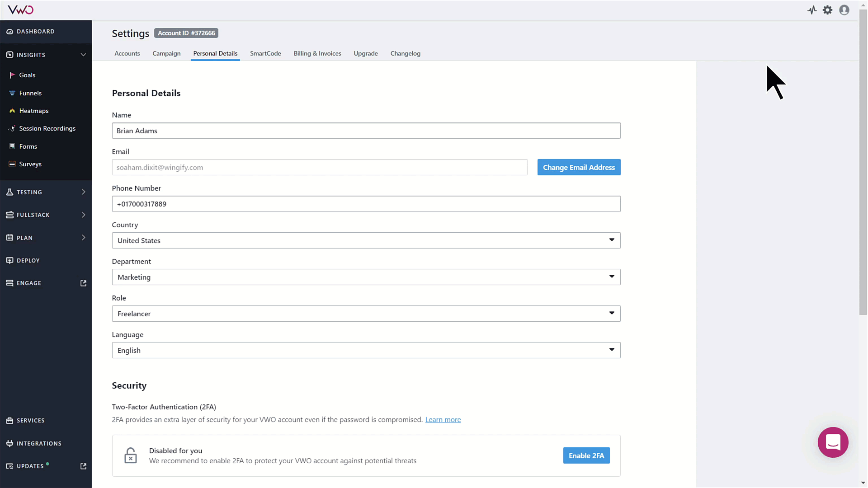The image size is (868, 488).
Task: Click the Learn more link for 2FA
Action: pos(443,419)
